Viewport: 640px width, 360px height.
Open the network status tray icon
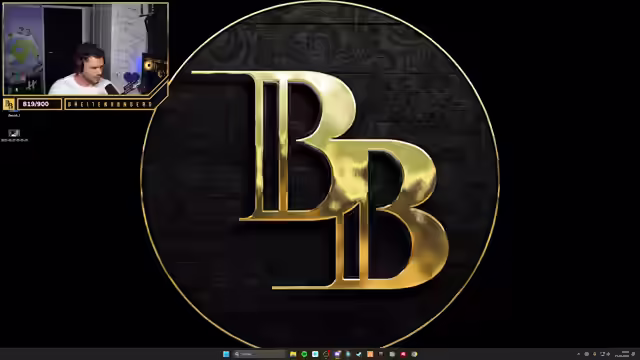point(602,354)
